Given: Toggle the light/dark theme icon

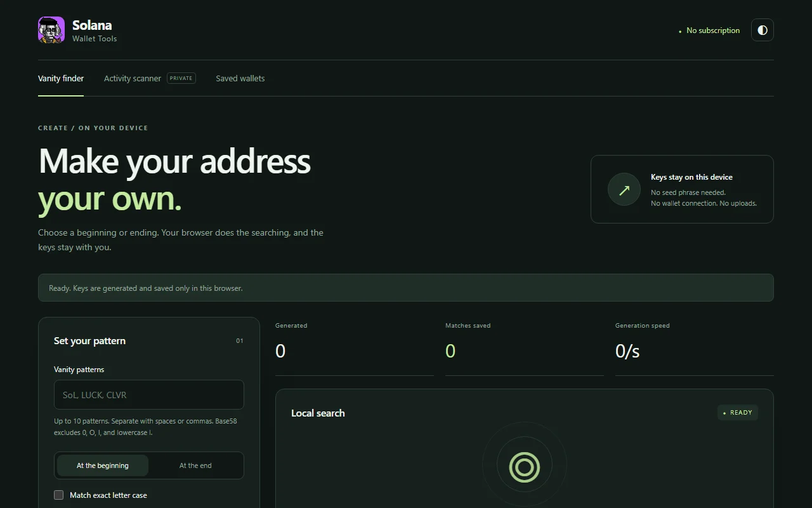Looking at the screenshot, I should [763, 30].
